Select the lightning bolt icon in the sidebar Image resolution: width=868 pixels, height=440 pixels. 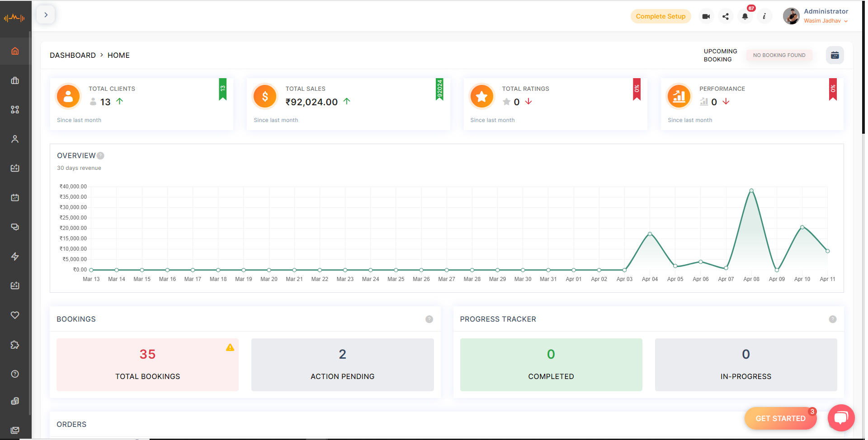[x=15, y=256]
